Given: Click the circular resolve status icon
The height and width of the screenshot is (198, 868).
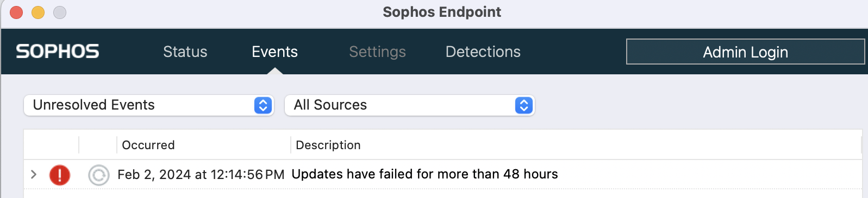Looking at the screenshot, I should 98,175.
